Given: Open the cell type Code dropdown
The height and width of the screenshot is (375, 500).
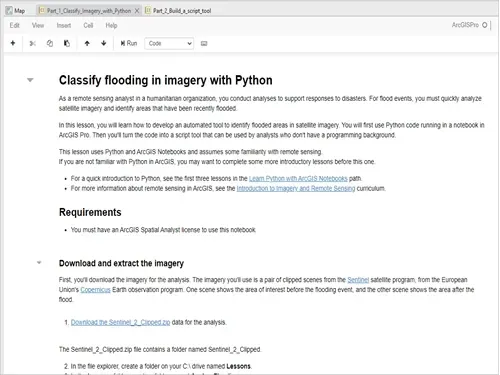Looking at the screenshot, I should coord(169,44).
